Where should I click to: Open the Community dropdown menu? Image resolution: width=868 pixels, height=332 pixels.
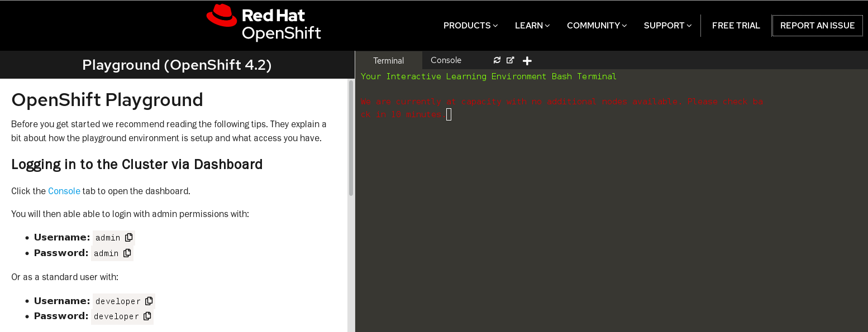pyautogui.click(x=597, y=26)
